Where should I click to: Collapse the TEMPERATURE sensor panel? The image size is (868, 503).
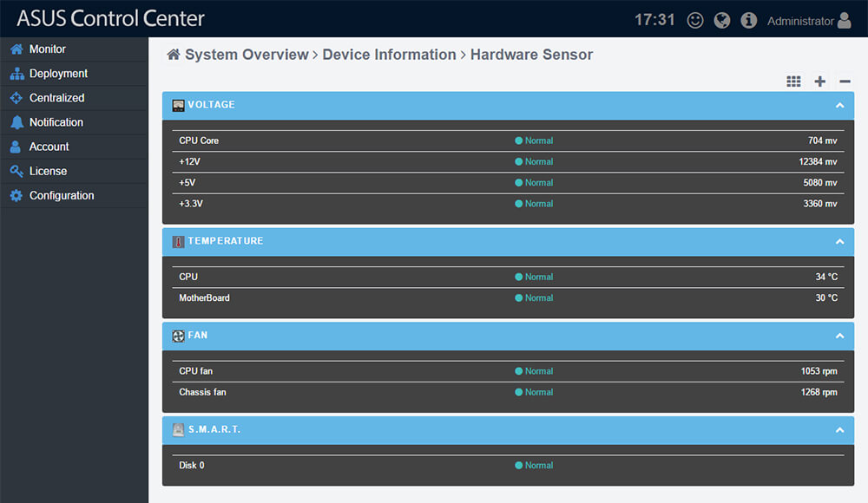[x=839, y=242]
